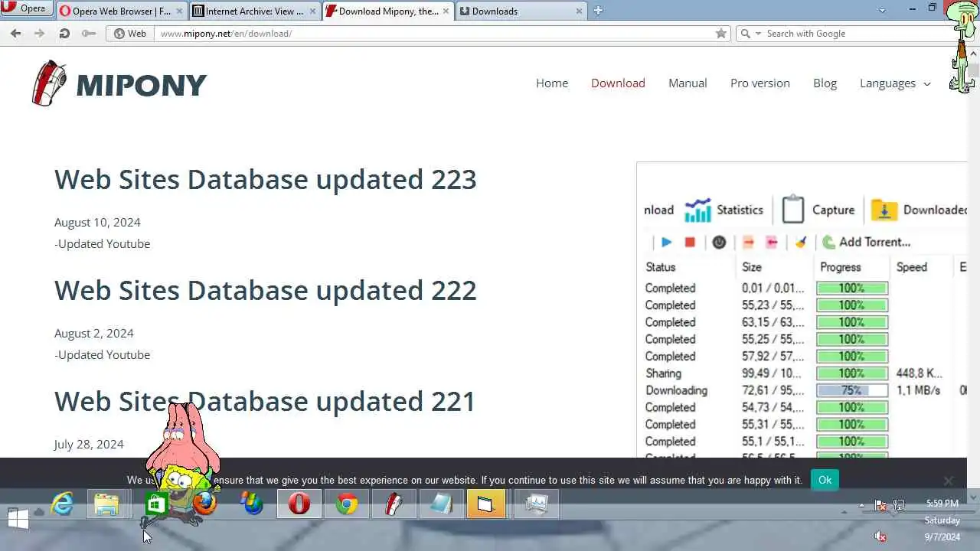Click the 1,1 MB/s speed value
Image resolution: width=980 pixels, height=551 pixels.
click(918, 390)
